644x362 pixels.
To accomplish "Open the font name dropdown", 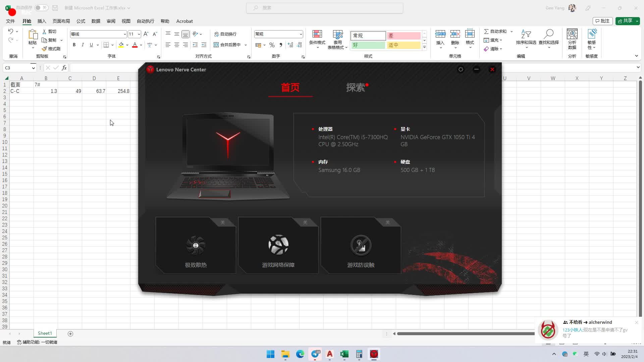I will [125, 34].
